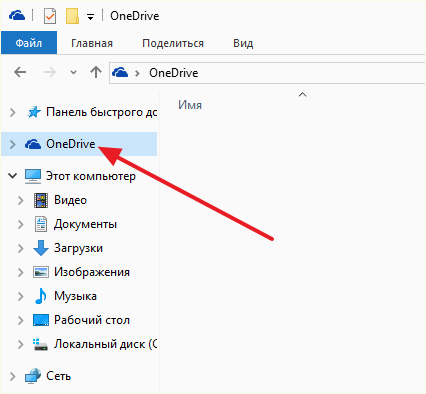Select Этот компьютер in navigation pane
The height and width of the screenshot is (394, 426).
[91, 176]
